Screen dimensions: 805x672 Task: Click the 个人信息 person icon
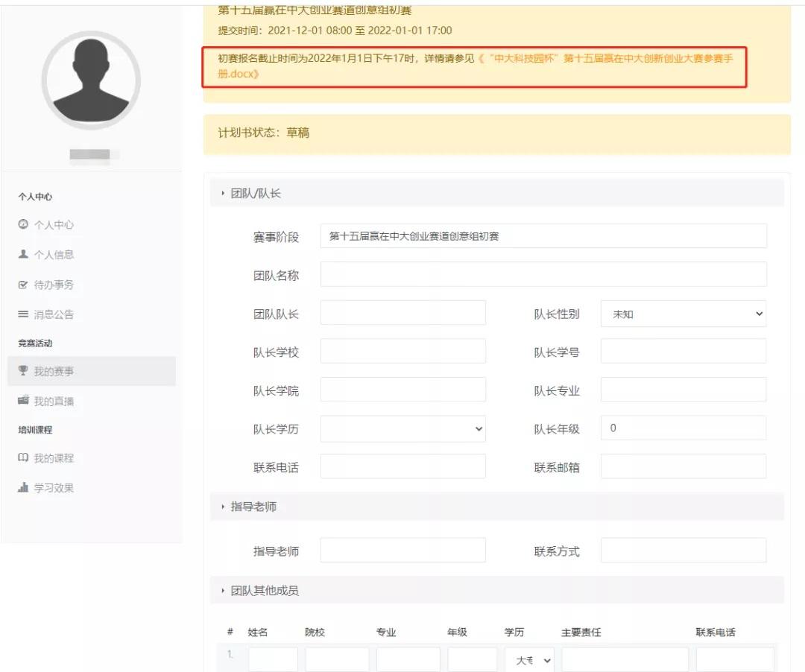tap(23, 254)
